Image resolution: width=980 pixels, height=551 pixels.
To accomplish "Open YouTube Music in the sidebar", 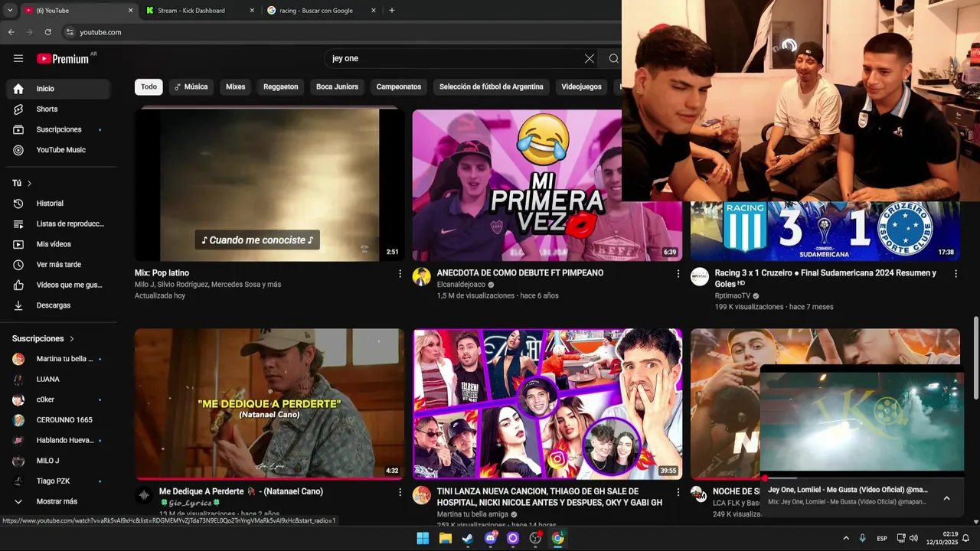I will 58,150.
